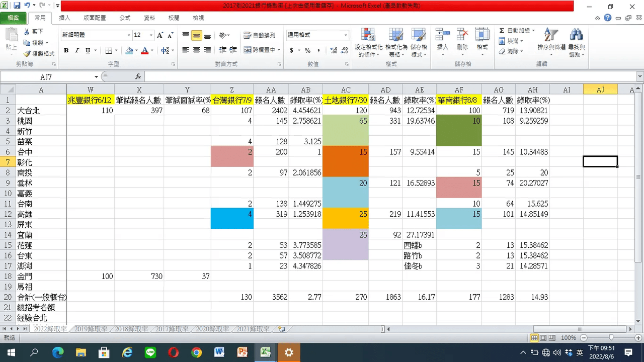Image resolution: width=644 pixels, height=362 pixels.
Task: Open the 2021錄取率 sheet tab
Action: pos(253,329)
